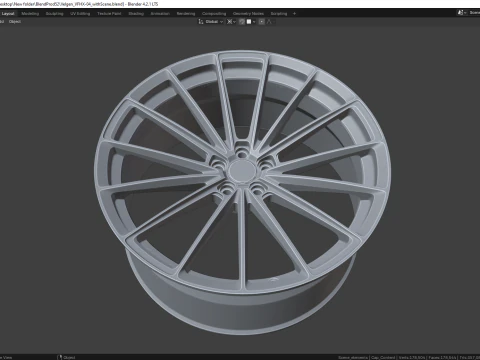Image resolution: width=480 pixels, height=360 pixels.
Task: Open the Object menu in viewport header
Action: (15, 22)
